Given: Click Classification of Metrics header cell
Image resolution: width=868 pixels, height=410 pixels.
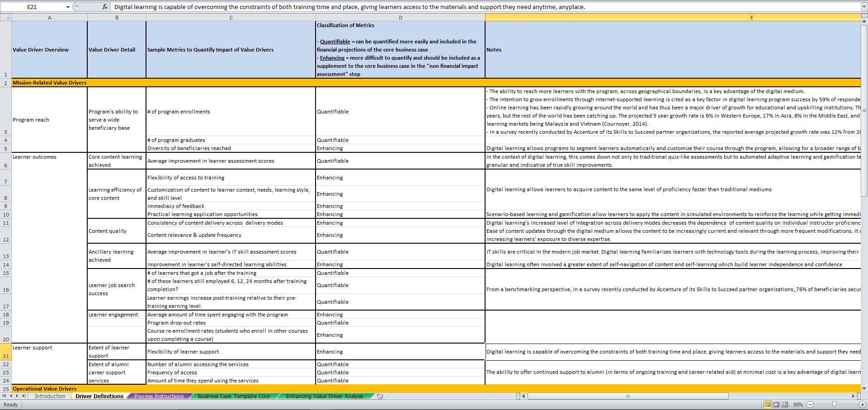Looking at the screenshot, I should 400,50.
